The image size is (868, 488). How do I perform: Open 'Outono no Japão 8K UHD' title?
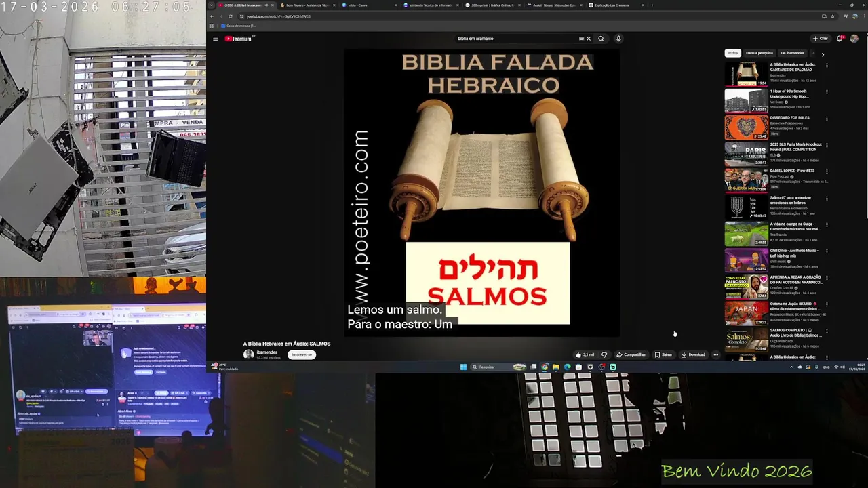[795, 306]
